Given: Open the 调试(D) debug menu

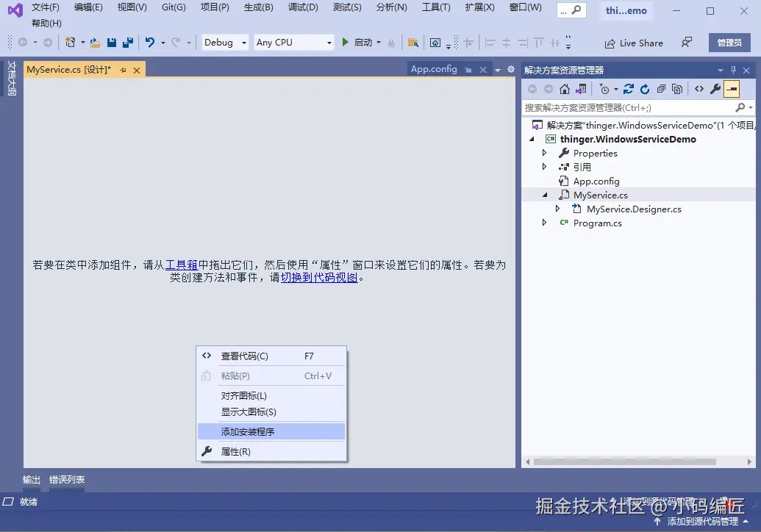Looking at the screenshot, I should 303,7.
